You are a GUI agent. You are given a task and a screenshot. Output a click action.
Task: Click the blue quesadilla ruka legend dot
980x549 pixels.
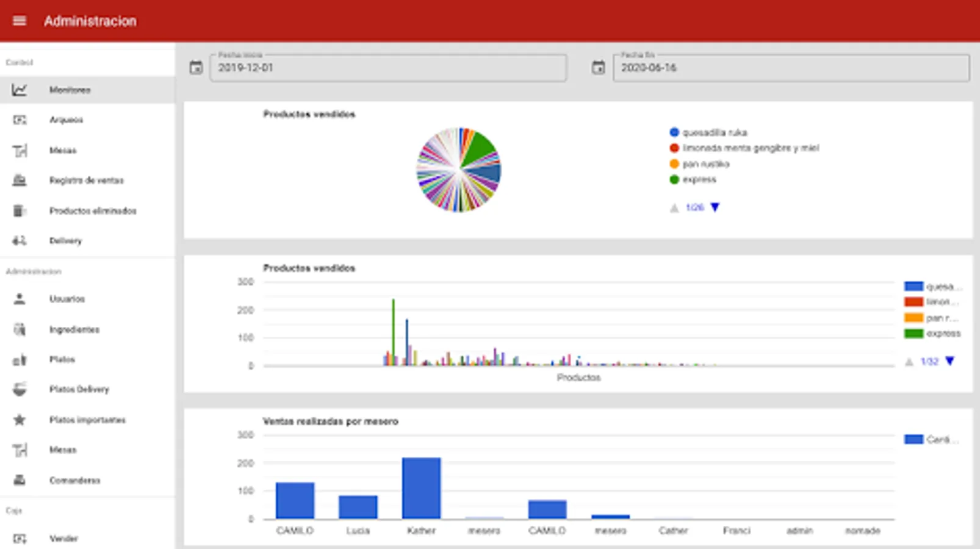[674, 132]
